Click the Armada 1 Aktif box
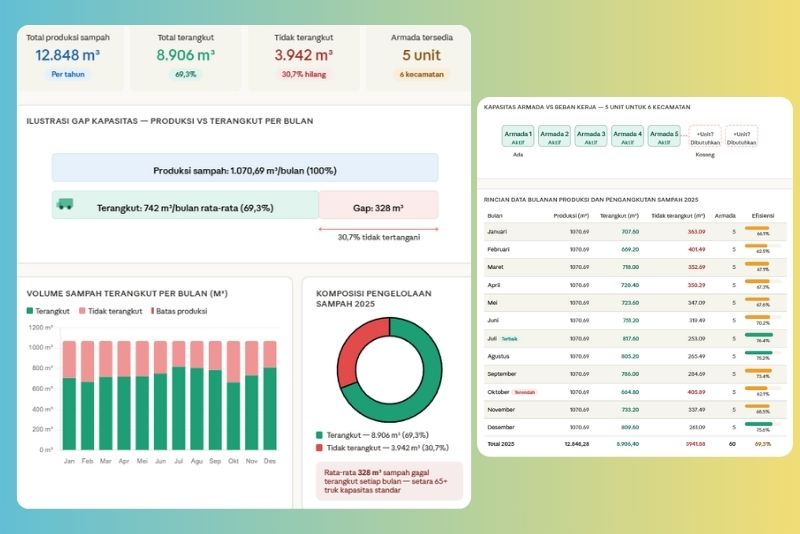Viewport: 800px width, 534px height. pos(517,137)
